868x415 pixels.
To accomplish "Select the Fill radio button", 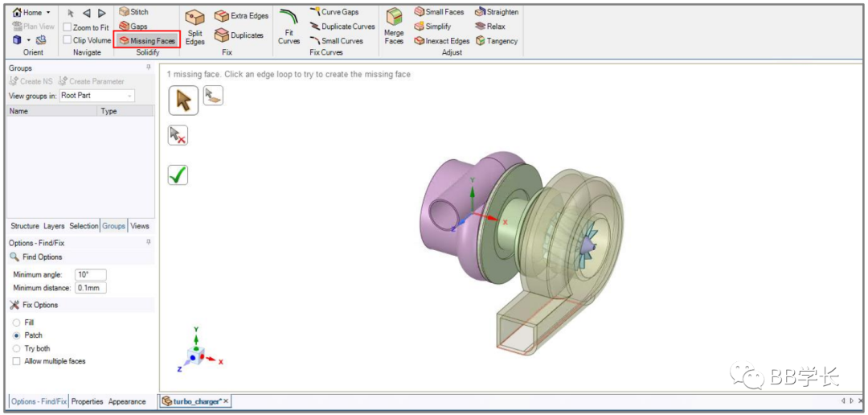I will [x=16, y=323].
